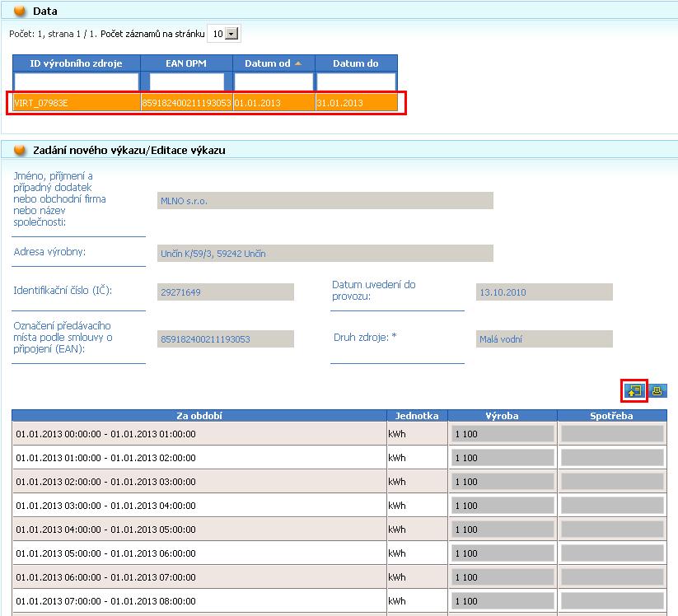Select EAN 859182400211193053 in the Data row
678x616 pixels.
coord(187,103)
